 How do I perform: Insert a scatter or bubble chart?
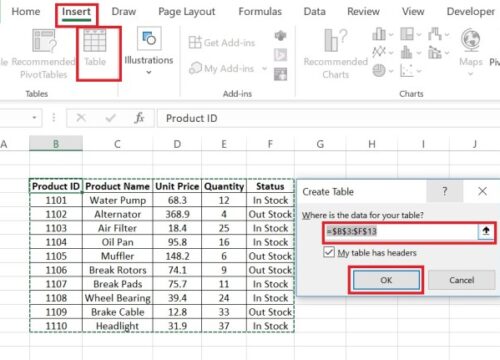tap(407, 70)
